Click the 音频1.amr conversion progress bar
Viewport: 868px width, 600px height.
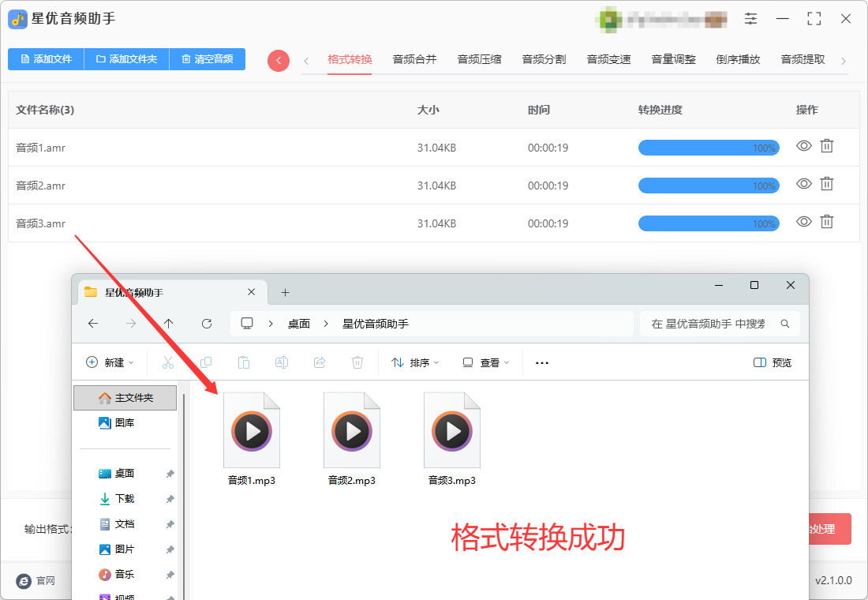[709, 148]
